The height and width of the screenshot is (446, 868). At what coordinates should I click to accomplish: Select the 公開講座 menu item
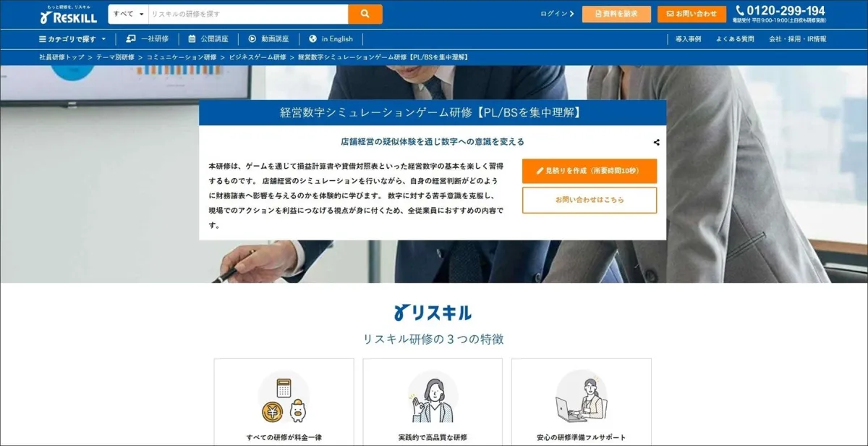coord(208,39)
